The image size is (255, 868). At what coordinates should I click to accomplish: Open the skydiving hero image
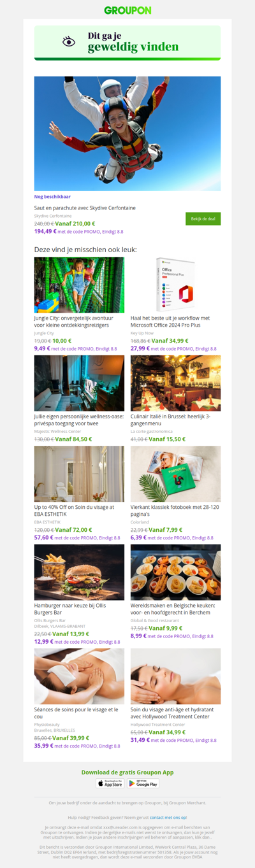point(127,134)
